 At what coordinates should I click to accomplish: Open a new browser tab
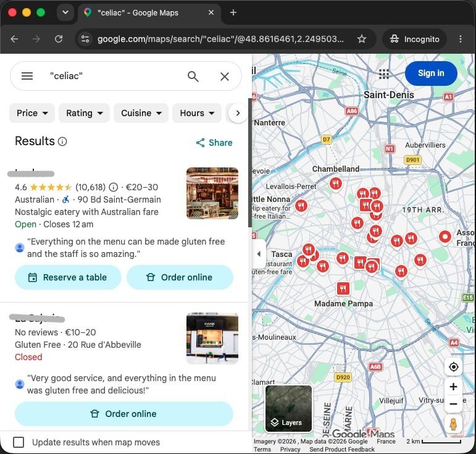(233, 12)
